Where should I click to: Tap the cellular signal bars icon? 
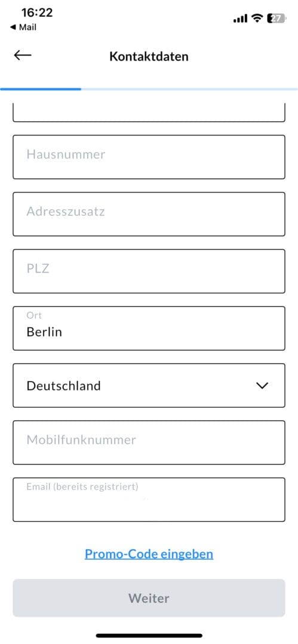coord(241,18)
